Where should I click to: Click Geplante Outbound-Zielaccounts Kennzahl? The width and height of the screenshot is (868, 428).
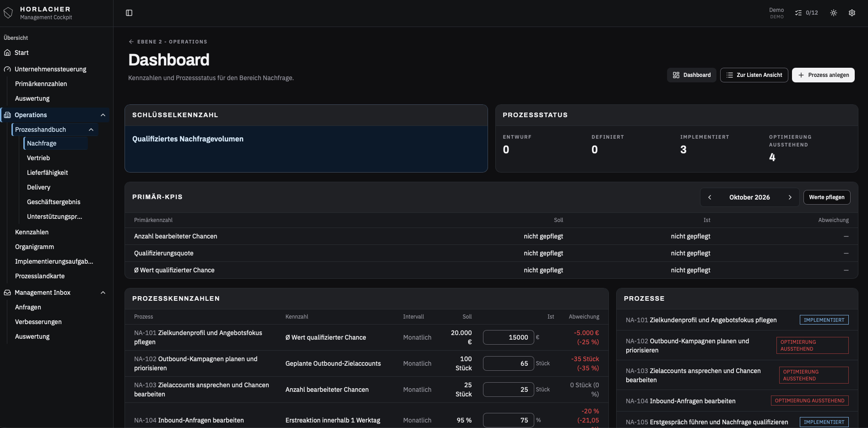333,363
